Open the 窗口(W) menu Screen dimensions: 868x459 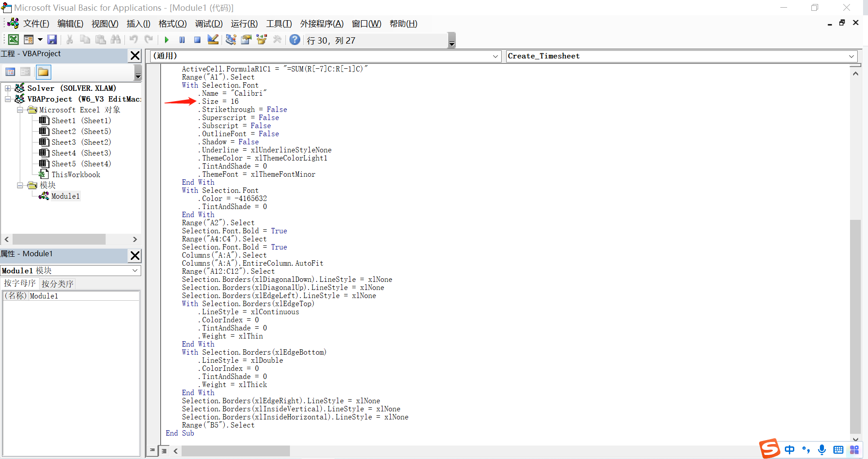point(366,24)
